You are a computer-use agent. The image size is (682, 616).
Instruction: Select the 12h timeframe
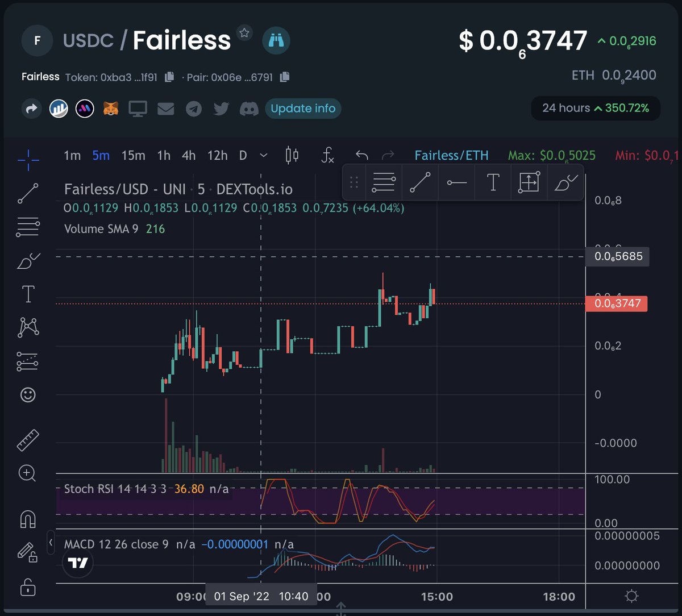pyautogui.click(x=217, y=155)
